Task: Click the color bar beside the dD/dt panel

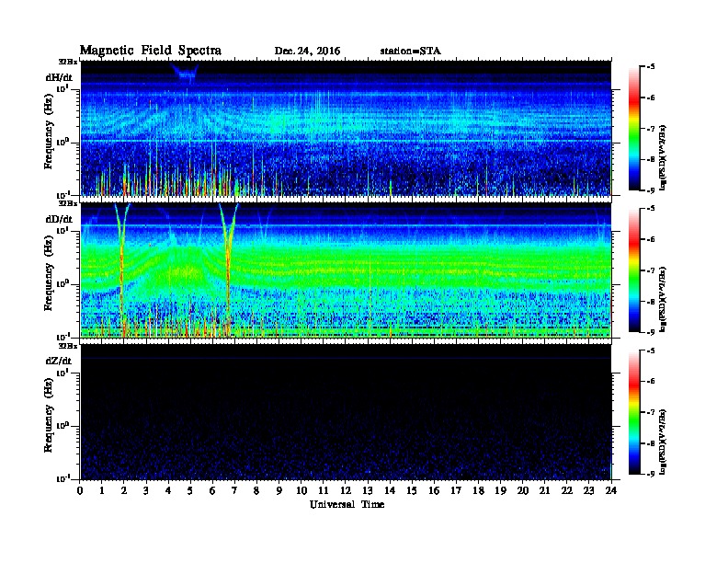Action: 634,270
